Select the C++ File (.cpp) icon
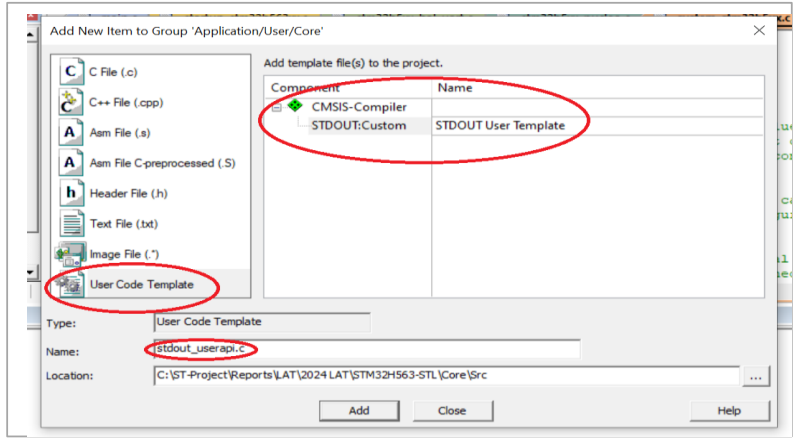Image resolution: width=799 pixels, height=445 pixels. (x=71, y=102)
